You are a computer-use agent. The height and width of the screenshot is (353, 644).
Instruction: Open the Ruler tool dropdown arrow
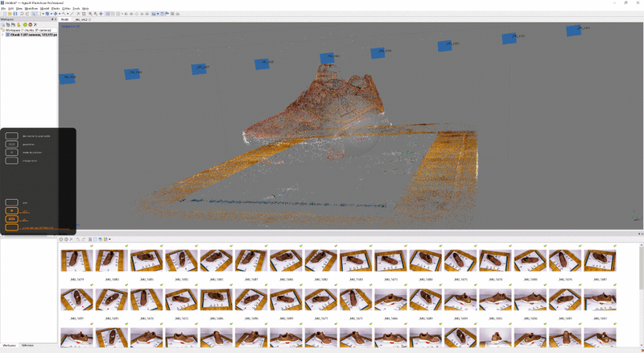(x=68, y=14)
